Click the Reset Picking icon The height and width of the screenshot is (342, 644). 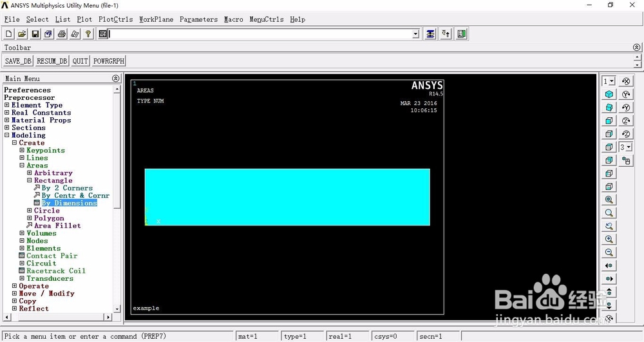point(446,34)
